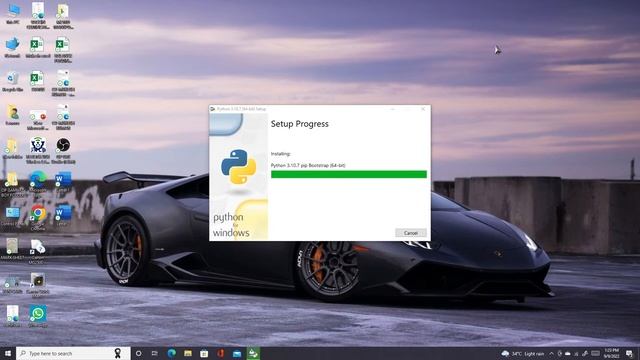The width and height of the screenshot is (640, 360).
Task: Open the OBS Studio desktop icon
Action: point(63,151)
